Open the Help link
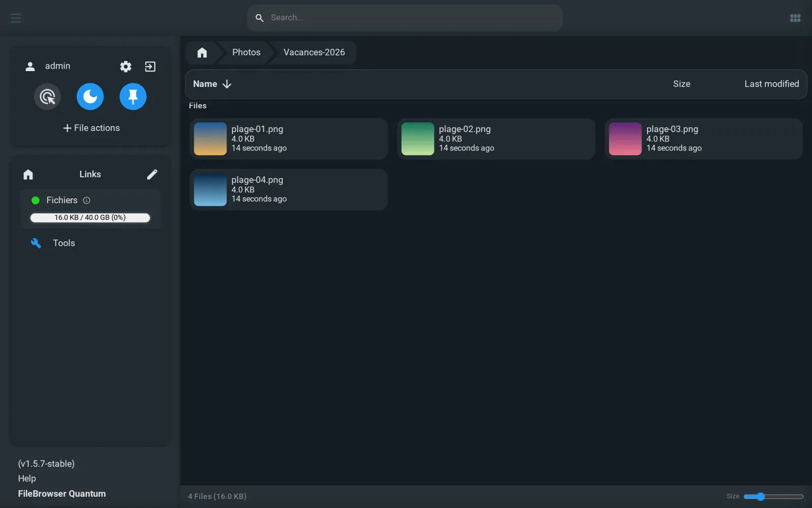812x508 pixels. 27,479
